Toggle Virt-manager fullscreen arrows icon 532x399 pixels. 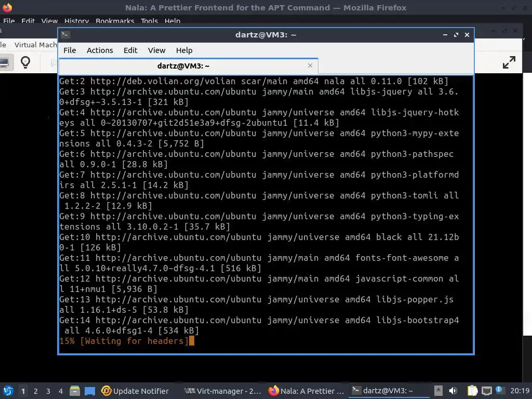[509, 62]
